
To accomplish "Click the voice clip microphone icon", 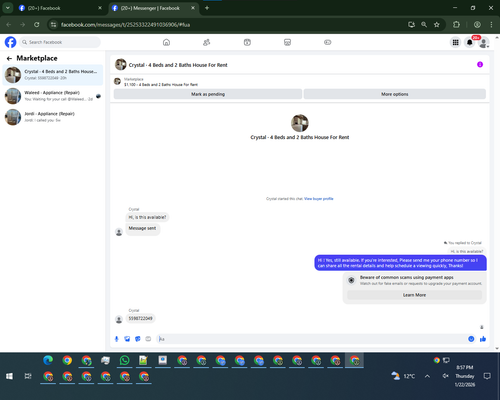I will pyautogui.click(x=117, y=339).
